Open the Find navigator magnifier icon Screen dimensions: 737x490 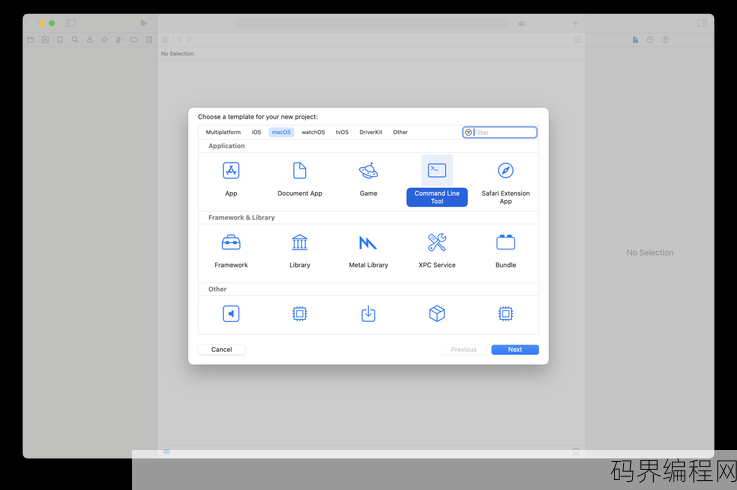click(x=75, y=40)
